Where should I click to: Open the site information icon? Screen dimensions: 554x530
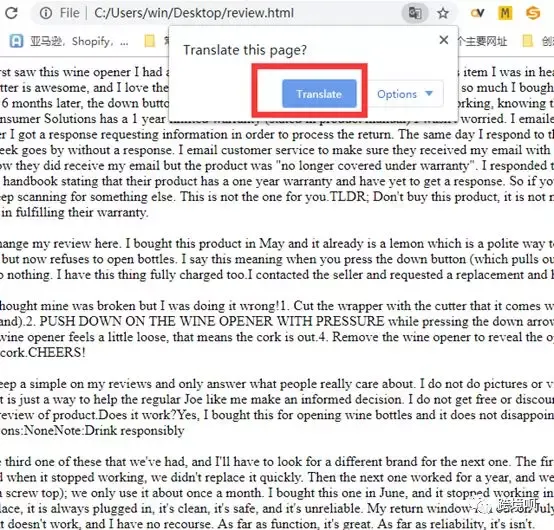click(x=46, y=13)
